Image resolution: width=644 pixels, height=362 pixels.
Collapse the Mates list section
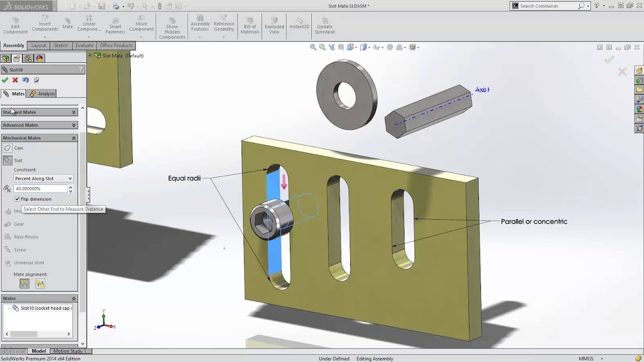click(x=39, y=298)
